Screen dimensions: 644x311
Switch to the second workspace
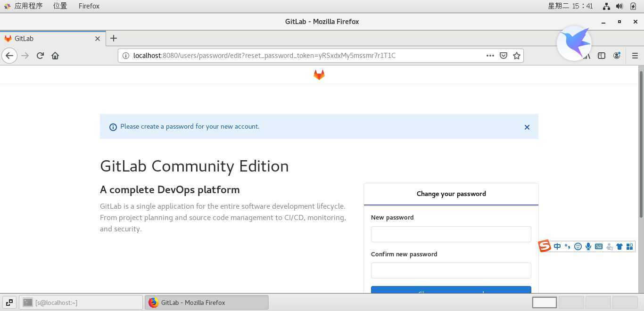tap(571, 303)
